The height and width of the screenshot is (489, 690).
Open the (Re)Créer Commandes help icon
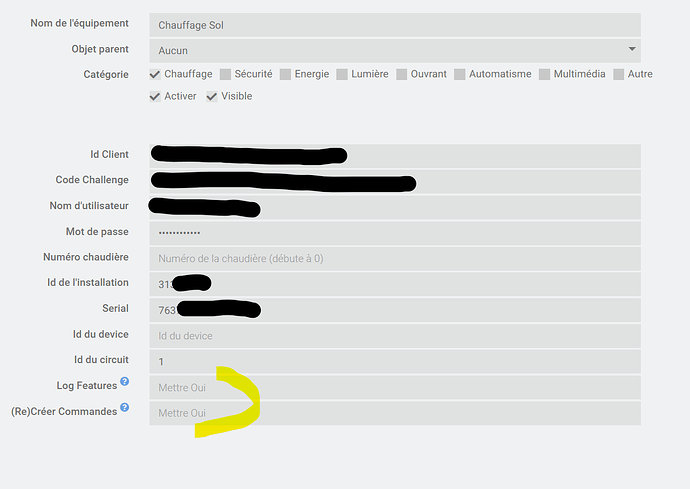tap(125, 408)
